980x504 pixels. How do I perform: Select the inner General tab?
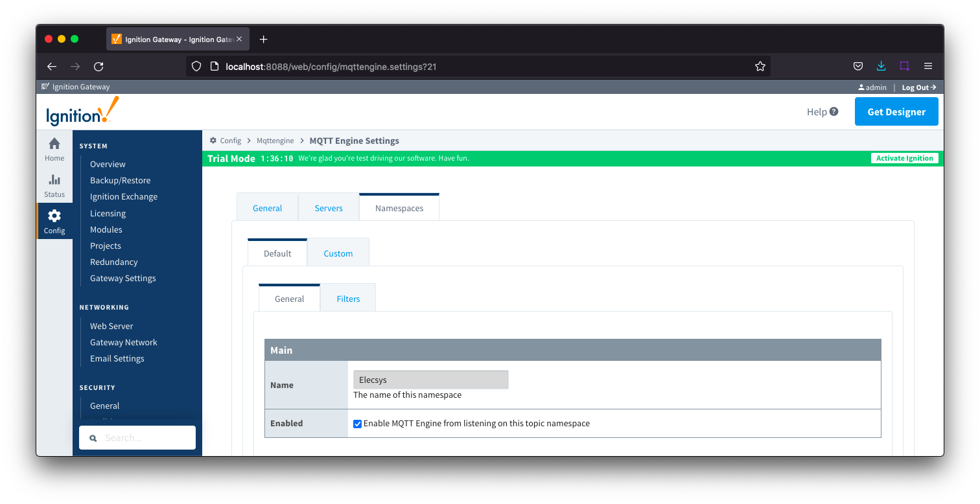tap(289, 299)
